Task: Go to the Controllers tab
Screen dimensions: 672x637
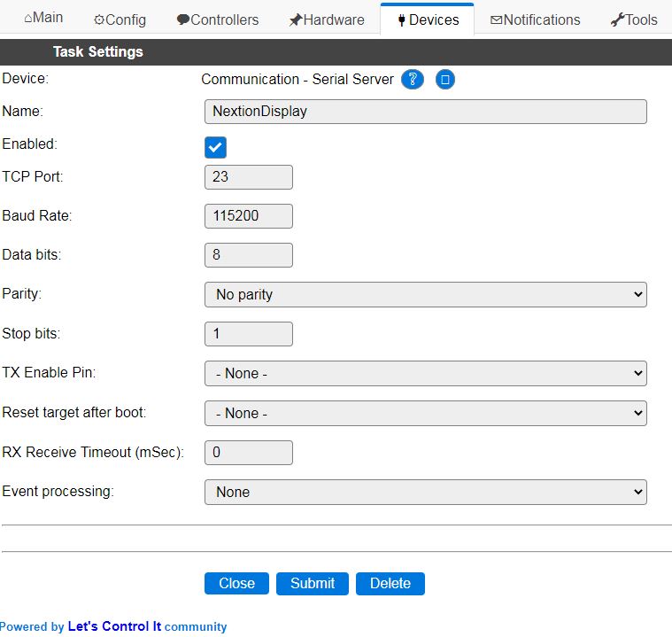Action: 218,19
